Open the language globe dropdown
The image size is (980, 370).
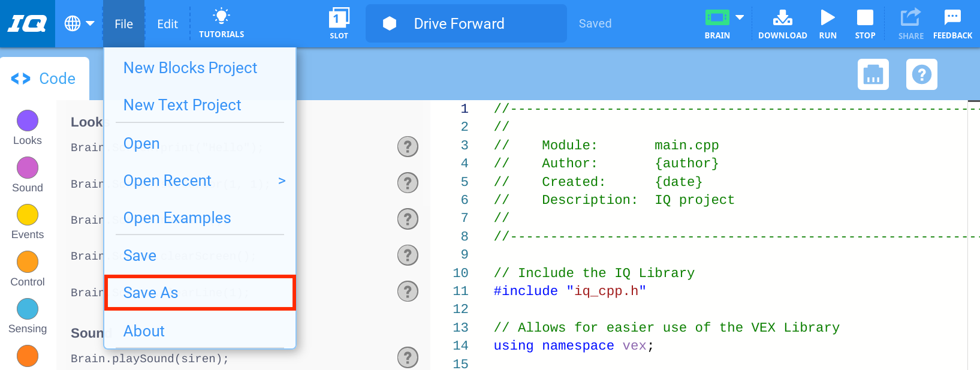click(x=79, y=24)
